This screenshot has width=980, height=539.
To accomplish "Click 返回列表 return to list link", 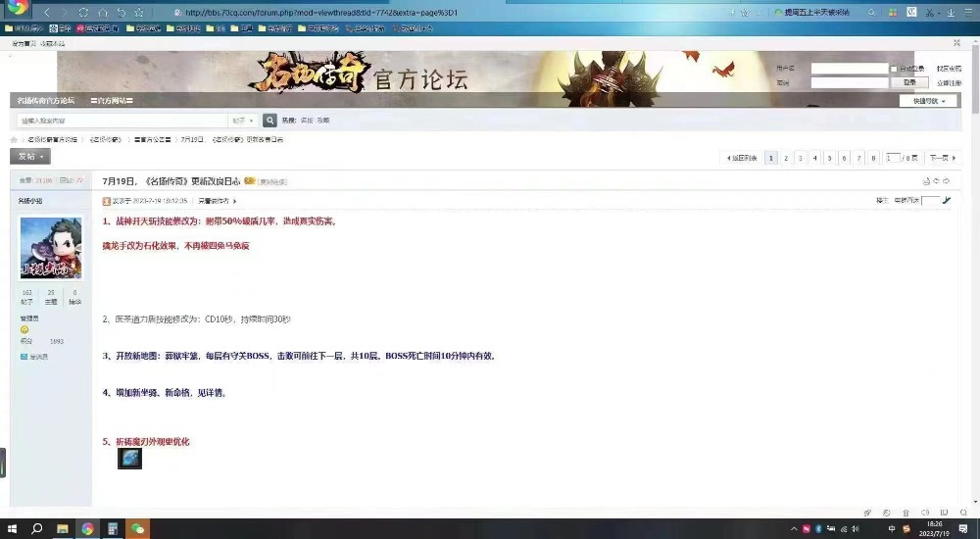I will (742, 158).
